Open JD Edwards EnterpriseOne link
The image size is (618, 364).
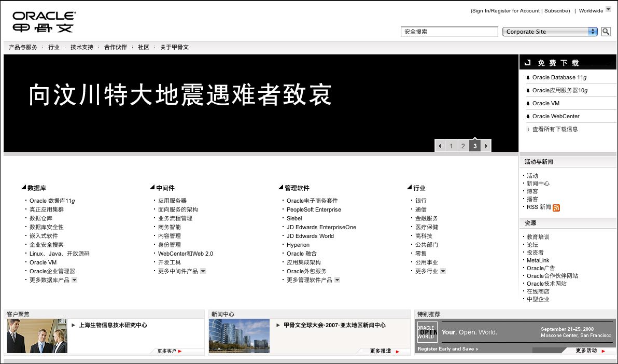pos(321,227)
